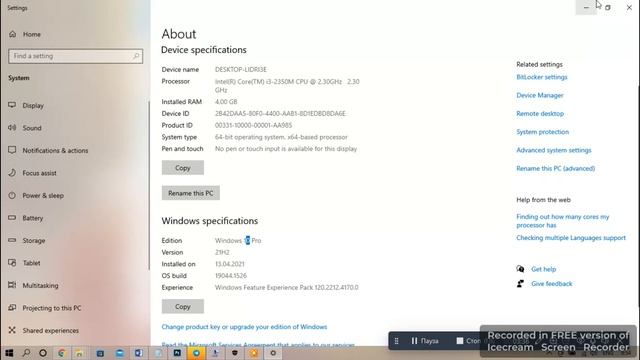The width and height of the screenshot is (640, 360).
Task: Open the black shield app on the taskbar
Action: point(235,353)
